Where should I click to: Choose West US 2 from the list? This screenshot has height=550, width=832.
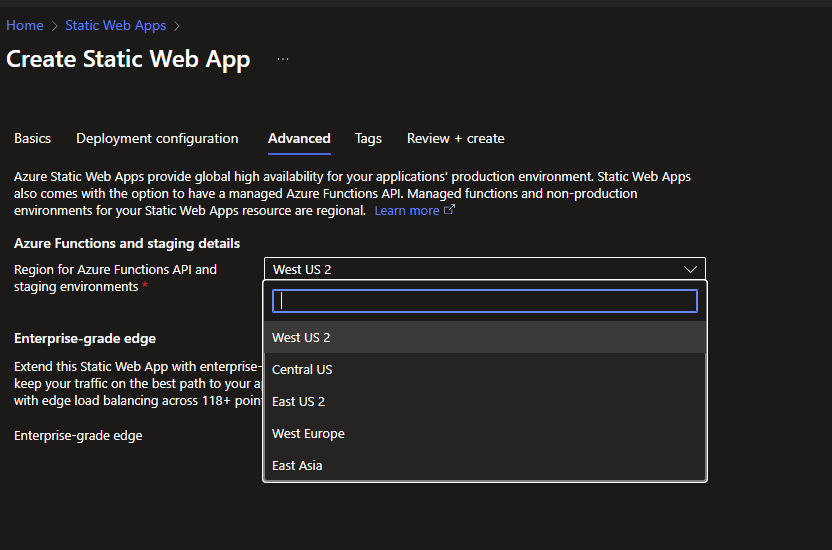(x=484, y=337)
